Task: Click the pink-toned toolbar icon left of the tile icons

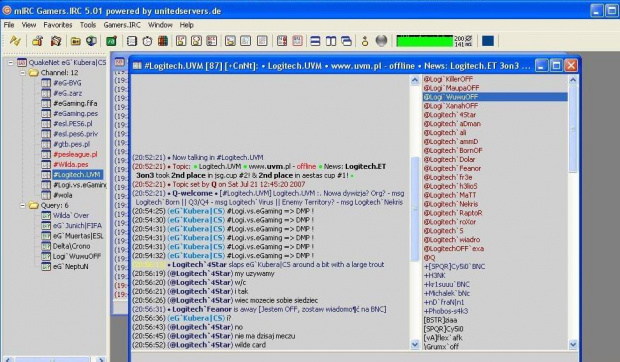Action: [297, 41]
